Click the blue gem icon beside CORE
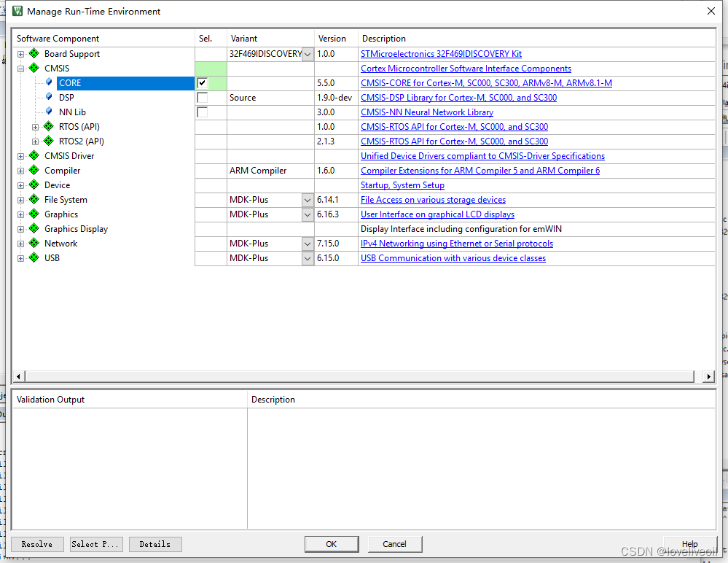The height and width of the screenshot is (563, 728). [49, 82]
